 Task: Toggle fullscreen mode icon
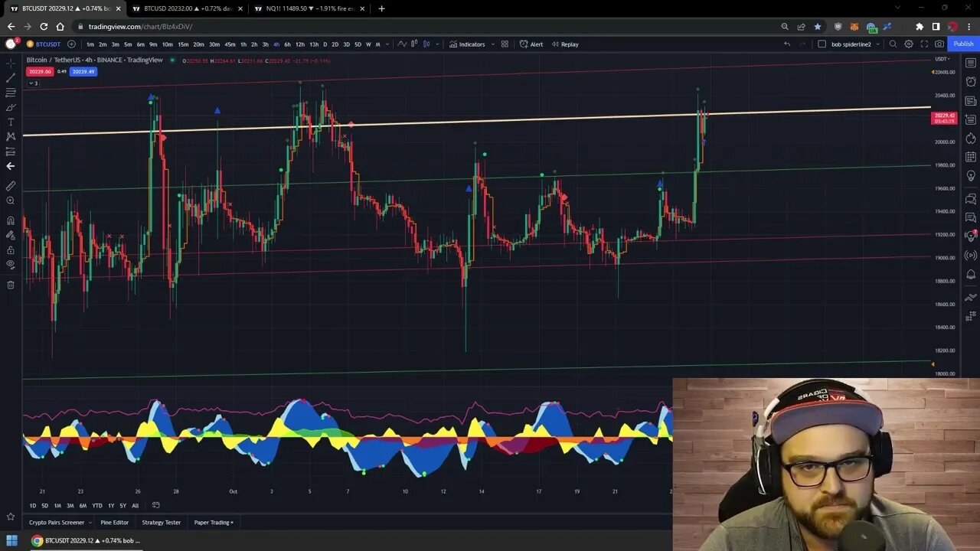tap(924, 44)
